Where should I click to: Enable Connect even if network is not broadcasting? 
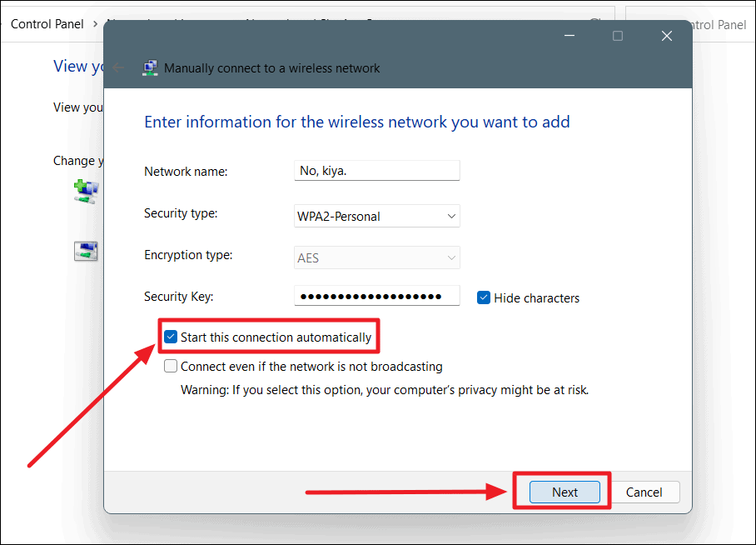tap(171, 366)
